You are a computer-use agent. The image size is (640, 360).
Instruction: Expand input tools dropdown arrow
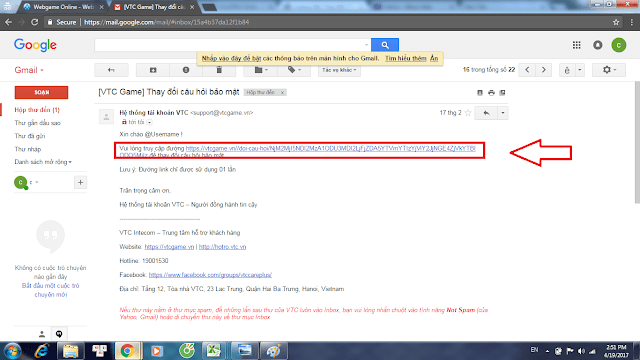pyautogui.click(x=580, y=70)
